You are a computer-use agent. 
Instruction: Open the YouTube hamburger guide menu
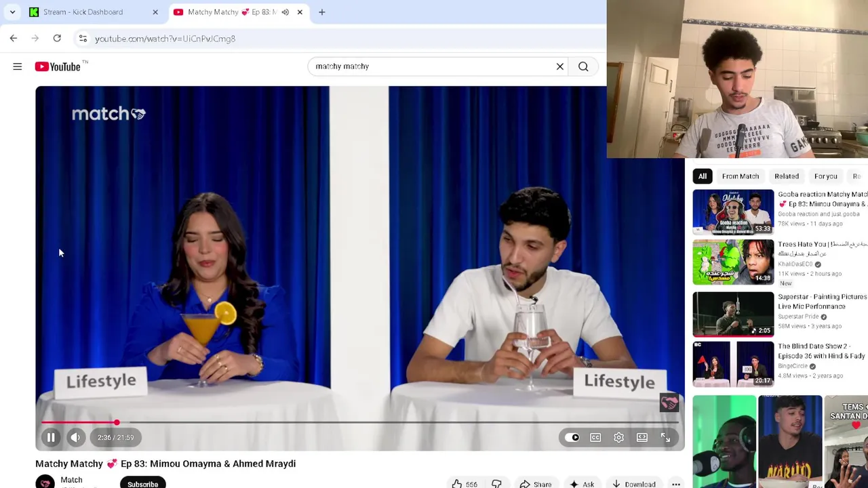tap(18, 66)
